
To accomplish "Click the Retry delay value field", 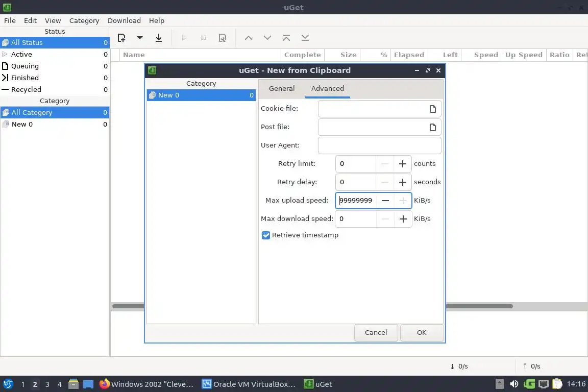I will 356,182.
